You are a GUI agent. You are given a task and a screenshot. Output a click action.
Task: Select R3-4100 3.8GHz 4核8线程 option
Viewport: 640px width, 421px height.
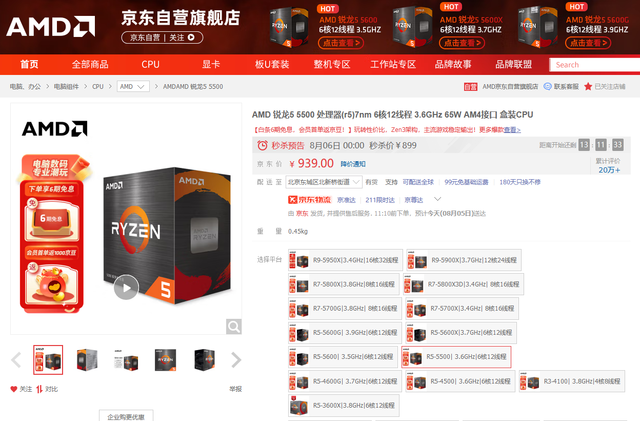click(572, 381)
